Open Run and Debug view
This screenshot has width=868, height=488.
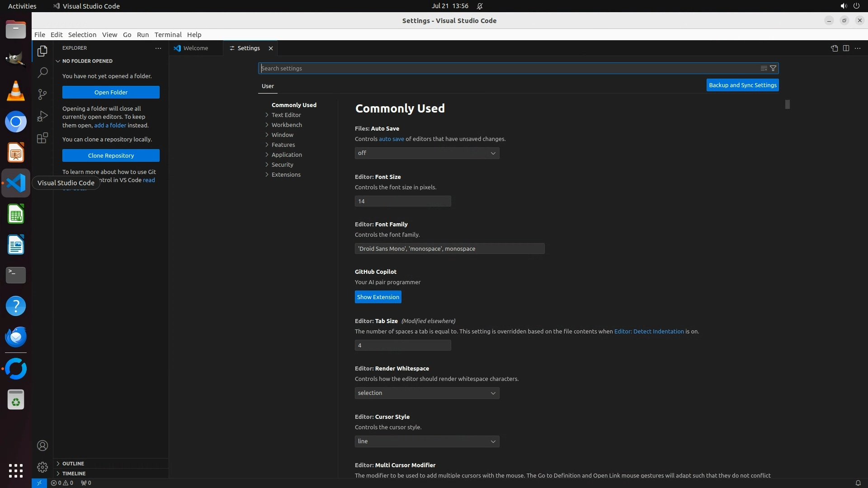[x=42, y=116]
